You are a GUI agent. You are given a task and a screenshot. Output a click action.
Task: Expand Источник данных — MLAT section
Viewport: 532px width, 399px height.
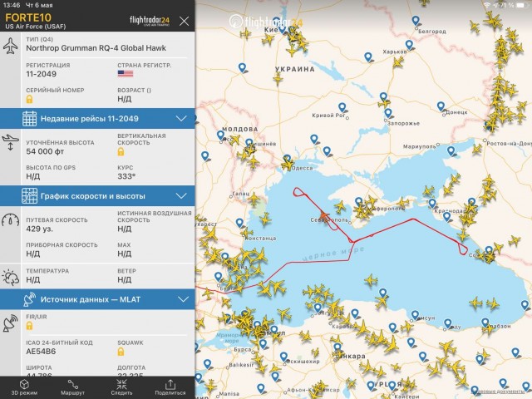tap(97, 299)
